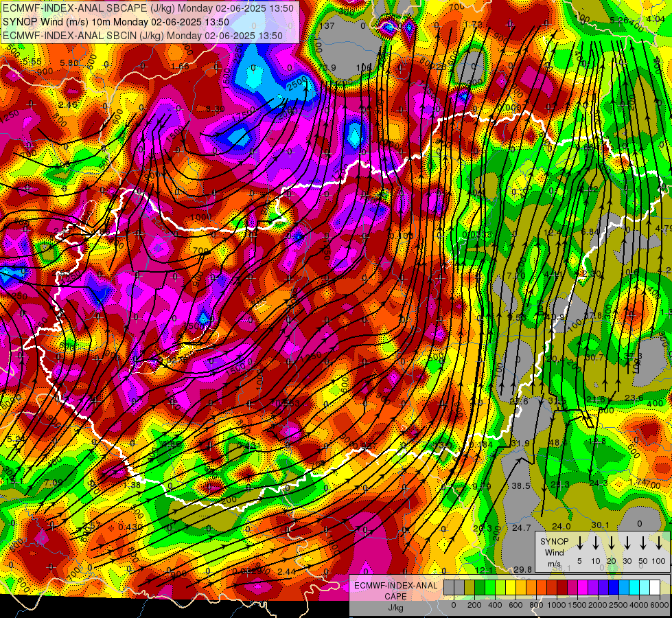672x618 pixels.
Task: Select the white swatch in CAPE scale
Action: click(655, 587)
